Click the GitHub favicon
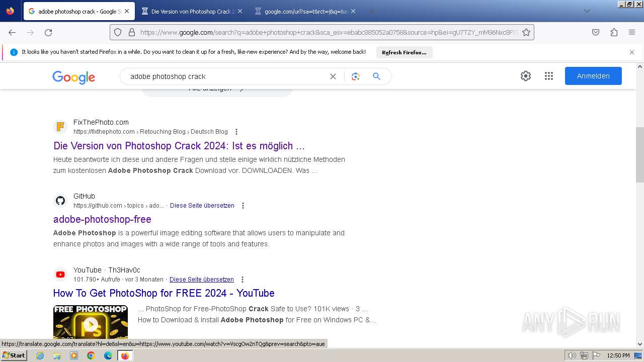The height and width of the screenshot is (362, 644). (x=60, y=201)
